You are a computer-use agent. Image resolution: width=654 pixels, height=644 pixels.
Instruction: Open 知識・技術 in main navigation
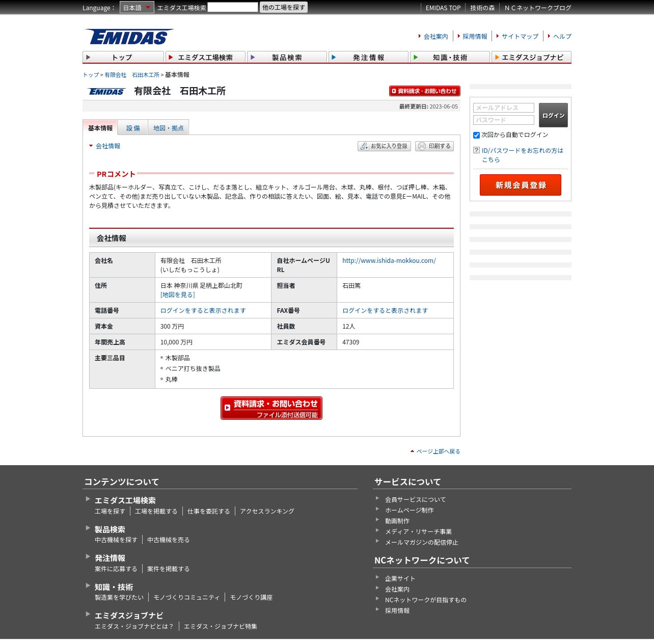point(450,57)
